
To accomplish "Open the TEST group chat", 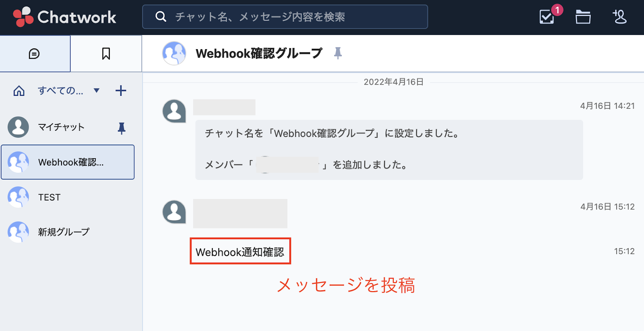I will (68, 197).
